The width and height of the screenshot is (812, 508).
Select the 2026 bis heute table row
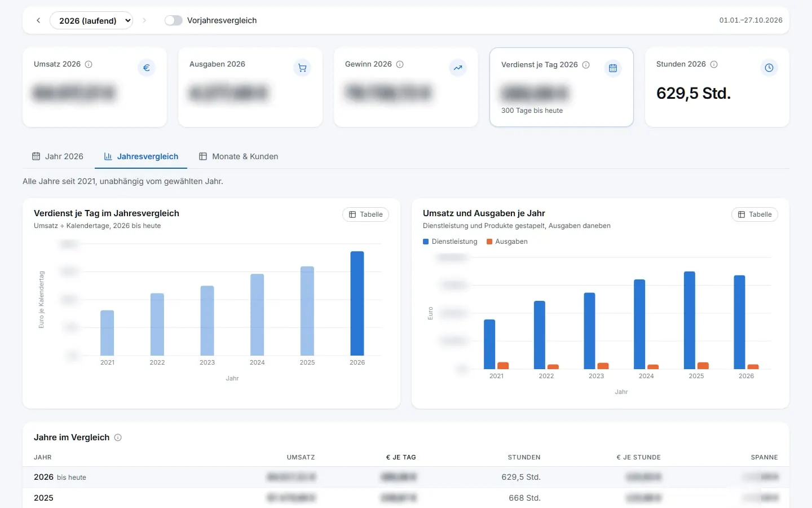[406, 477]
